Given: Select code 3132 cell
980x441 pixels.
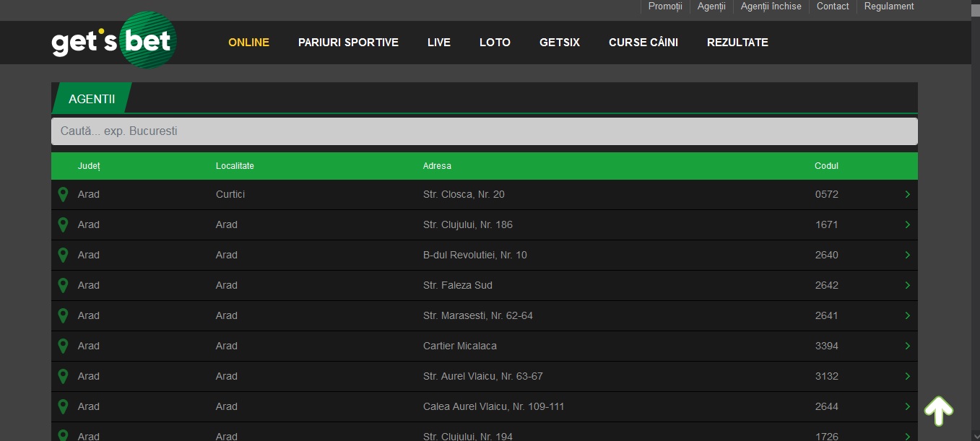Looking at the screenshot, I should (827, 376).
